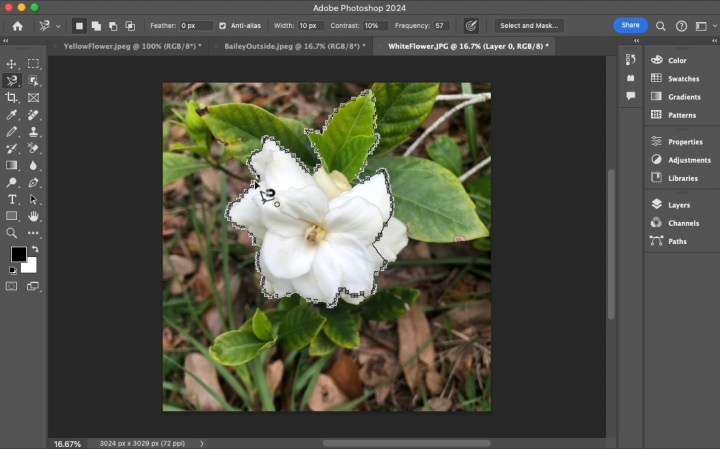Image resolution: width=720 pixels, height=449 pixels.
Task: Select the Type tool
Action: (x=12, y=199)
